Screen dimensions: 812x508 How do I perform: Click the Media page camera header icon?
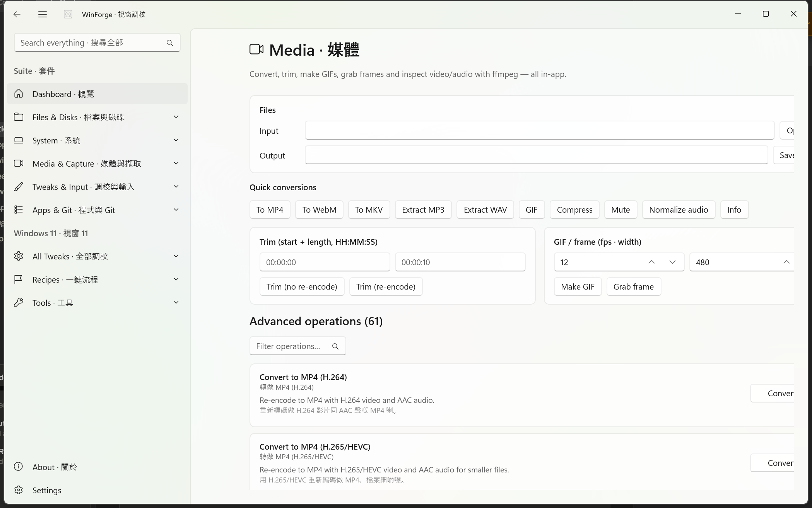coord(256,49)
